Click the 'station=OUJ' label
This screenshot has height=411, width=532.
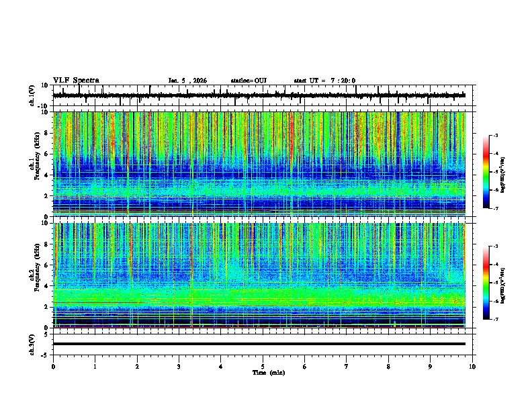[x=249, y=81]
